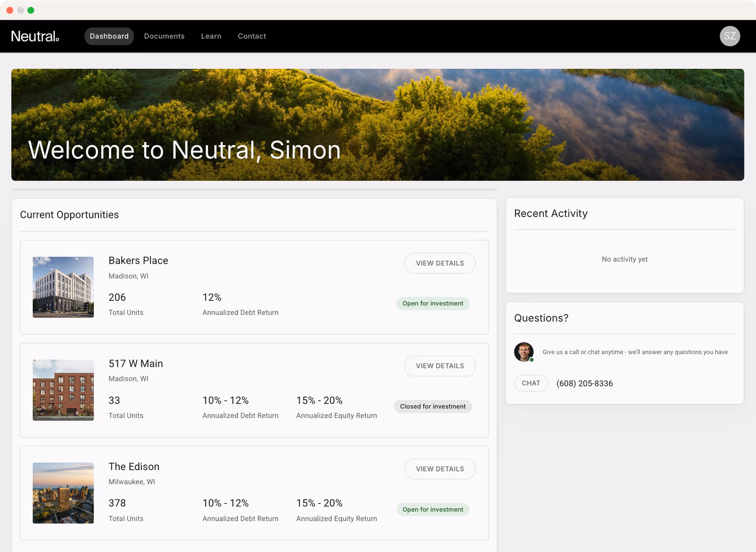Open the SZ user avatar menu
The width and height of the screenshot is (756, 552).
tap(730, 36)
